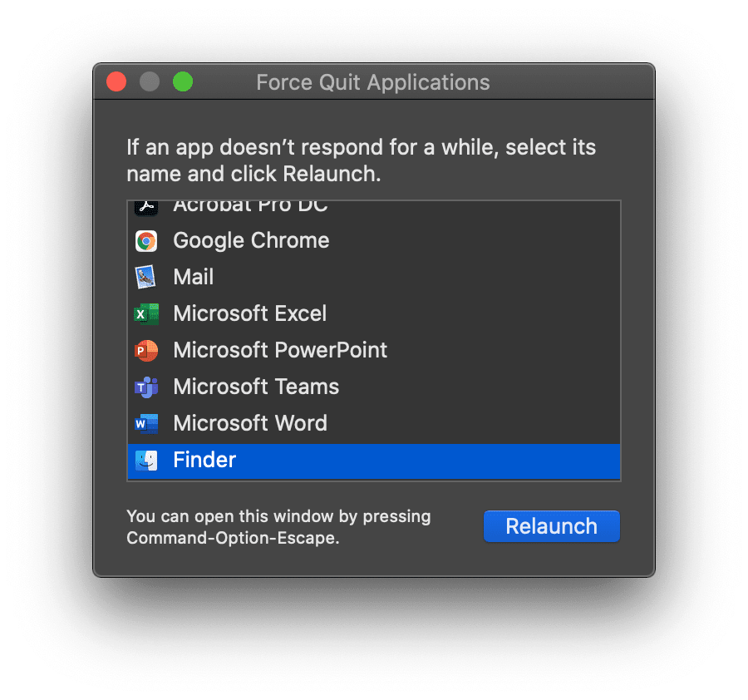Select Acrobat Pro DC at the top

pyautogui.click(x=249, y=205)
